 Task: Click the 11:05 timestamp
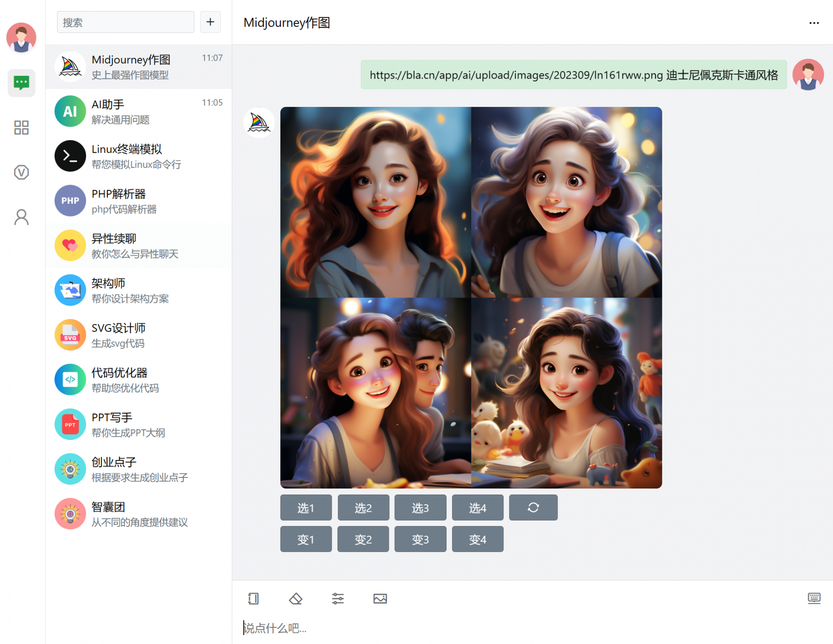(x=212, y=103)
